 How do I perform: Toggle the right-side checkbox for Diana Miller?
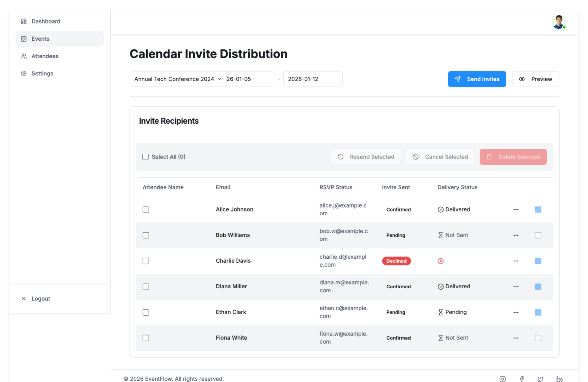pos(538,286)
